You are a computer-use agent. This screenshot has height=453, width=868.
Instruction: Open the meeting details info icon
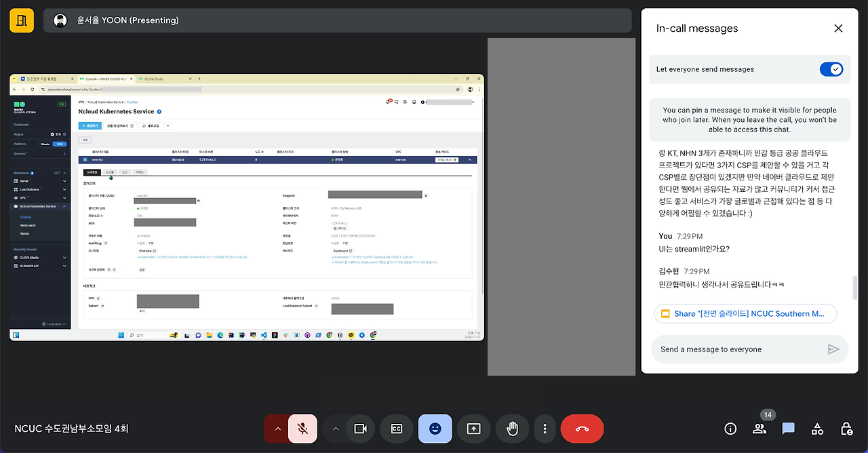[730, 429]
